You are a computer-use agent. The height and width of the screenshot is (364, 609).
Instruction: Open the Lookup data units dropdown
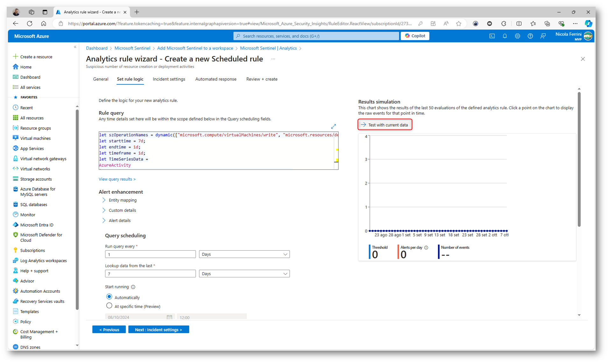point(244,274)
